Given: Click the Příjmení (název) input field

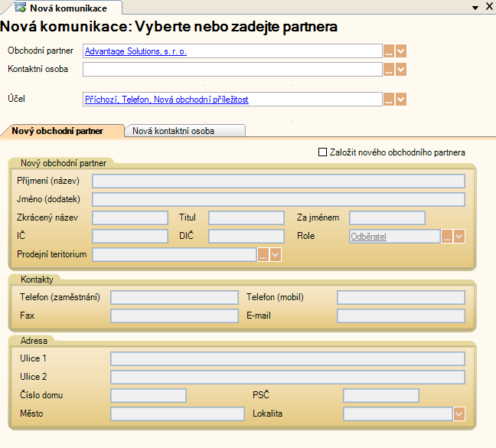Looking at the screenshot, I should pyautogui.click(x=278, y=181).
